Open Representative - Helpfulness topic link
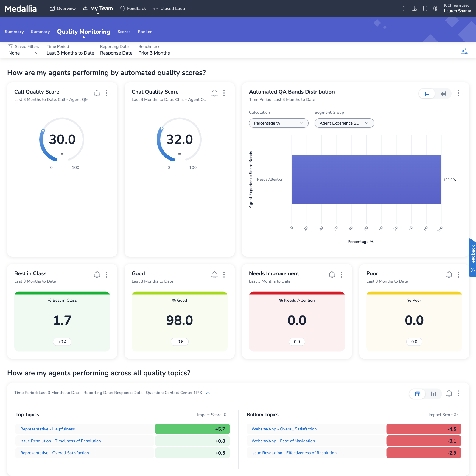Image resolution: width=476 pixels, height=476 pixels. tap(47, 429)
